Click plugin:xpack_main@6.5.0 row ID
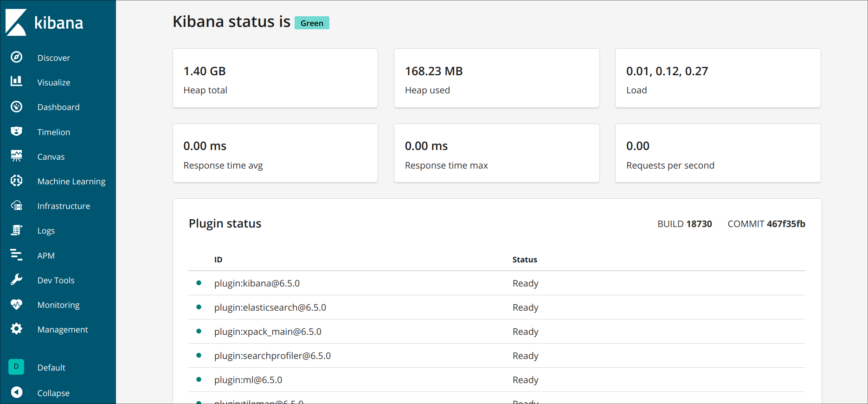 [x=268, y=332]
